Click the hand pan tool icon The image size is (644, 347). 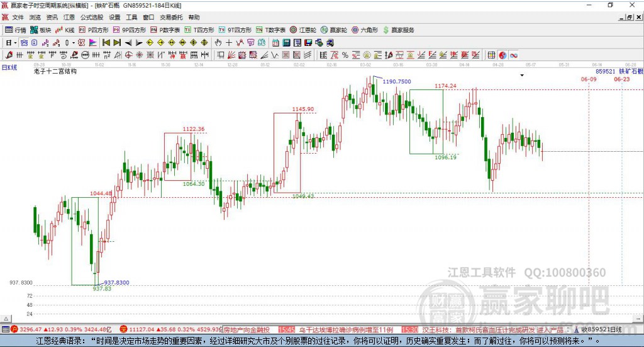coord(218,42)
